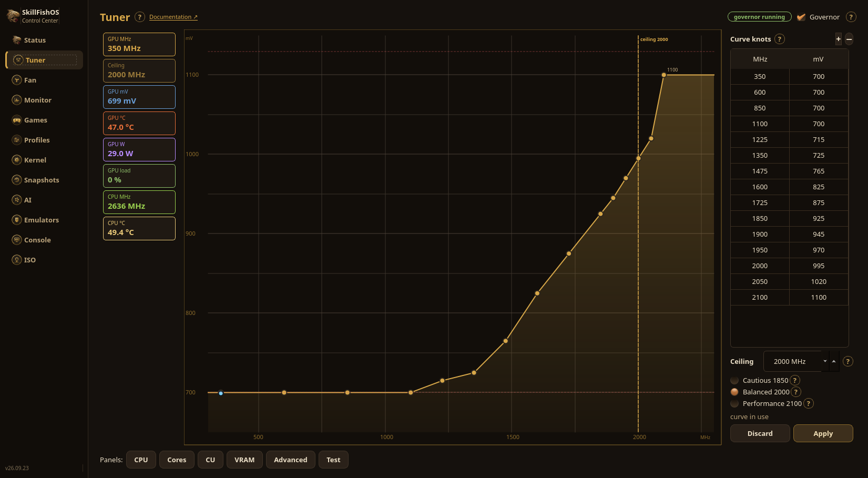Open the CU panel

point(210,460)
